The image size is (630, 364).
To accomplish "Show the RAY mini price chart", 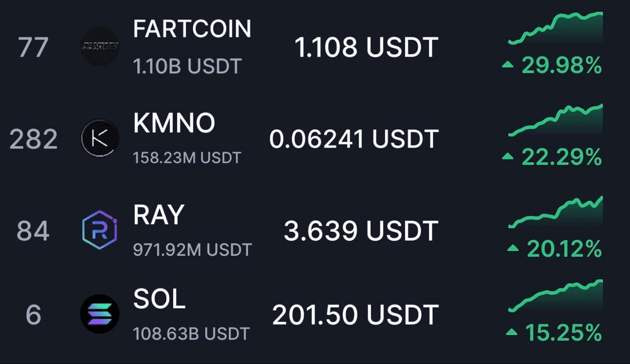I will pos(556,212).
